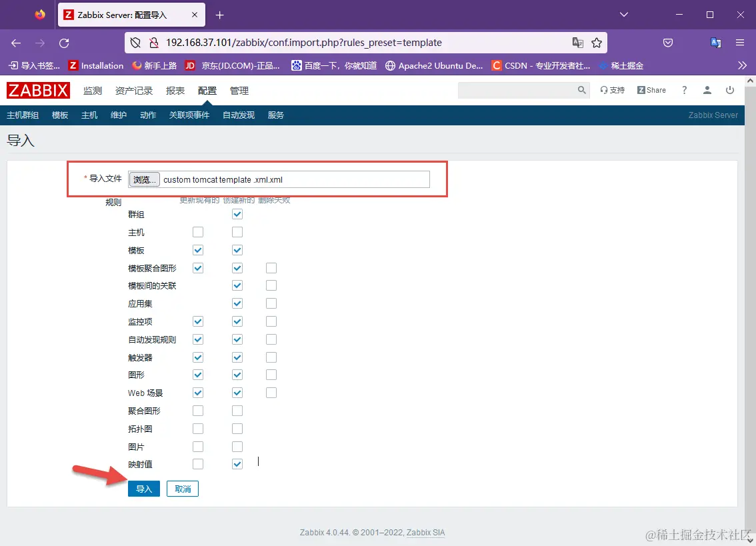Uncheck 创建新的 checkbox for 群组
756x546 pixels.
pyautogui.click(x=237, y=214)
